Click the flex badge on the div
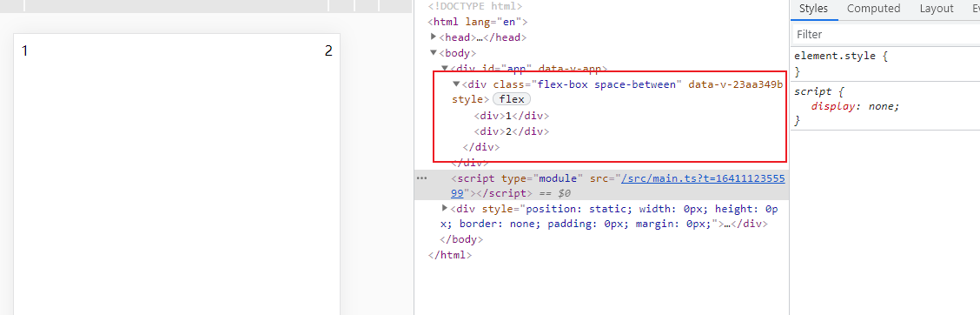Screen dimensions: 980x315 pyautogui.click(x=512, y=99)
